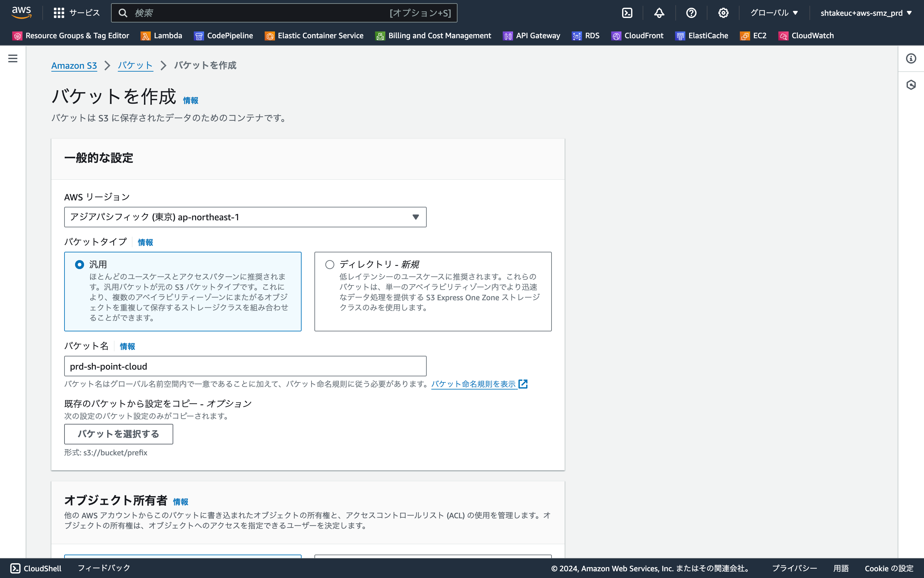This screenshot has width=924, height=578.
Task: Open the CodePipeline service shortcut
Action: pos(223,36)
